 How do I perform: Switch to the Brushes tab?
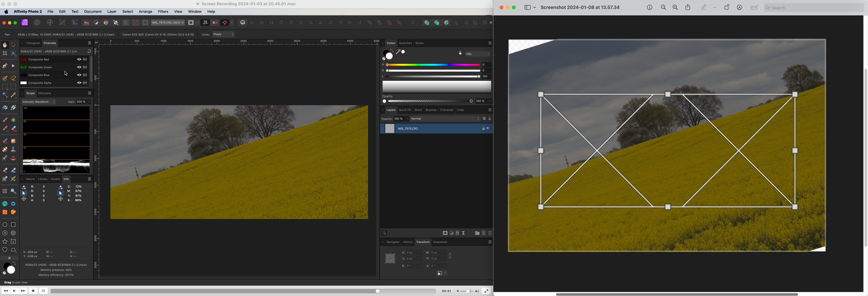click(431, 110)
